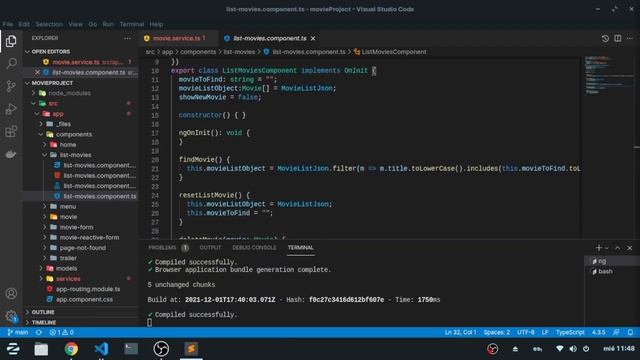Open the launch profile dropdown next to new terminal
This screenshot has height=360, width=640.
click(607, 248)
